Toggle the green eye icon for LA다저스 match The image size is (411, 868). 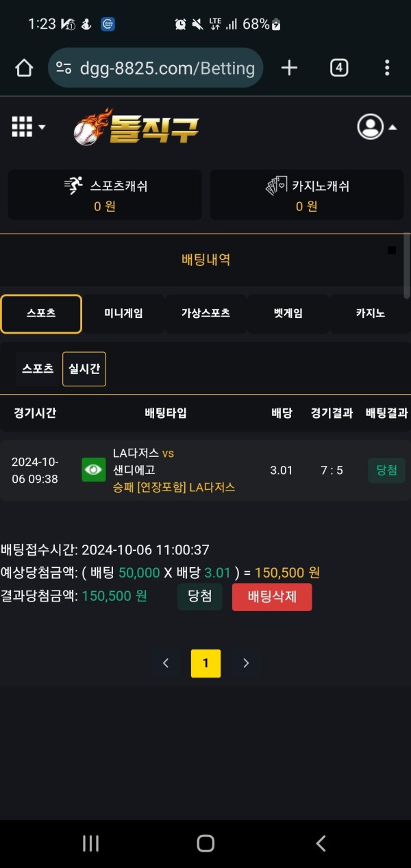pos(94,470)
